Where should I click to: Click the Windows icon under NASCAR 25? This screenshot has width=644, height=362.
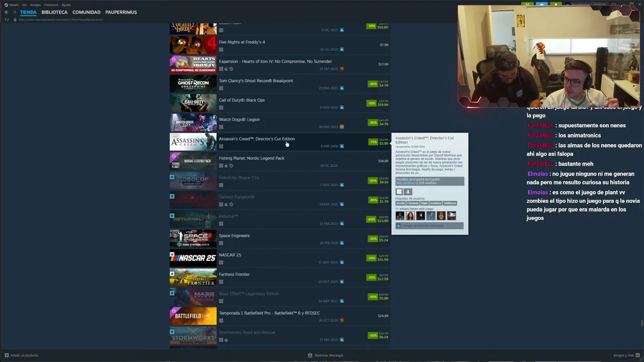(221, 262)
